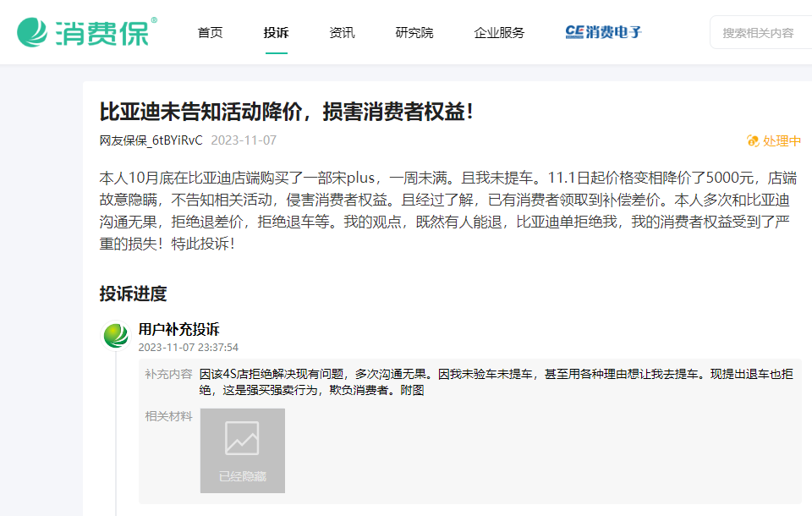The height and width of the screenshot is (516, 812).
Task: Open the CE消费电子 link
Action: tap(603, 32)
